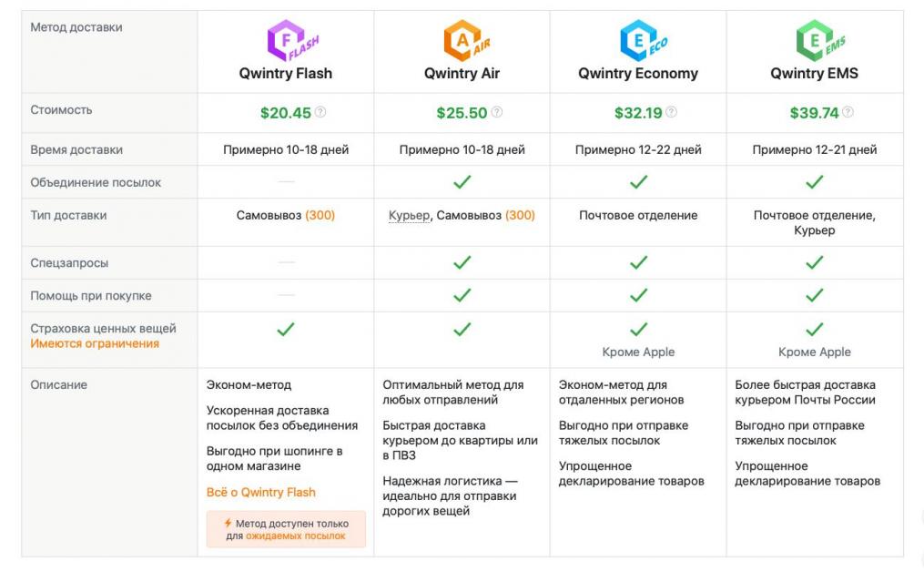This screenshot has width=924, height=572.
Task: Open help icon next to $25.50 price
Action: [497, 111]
